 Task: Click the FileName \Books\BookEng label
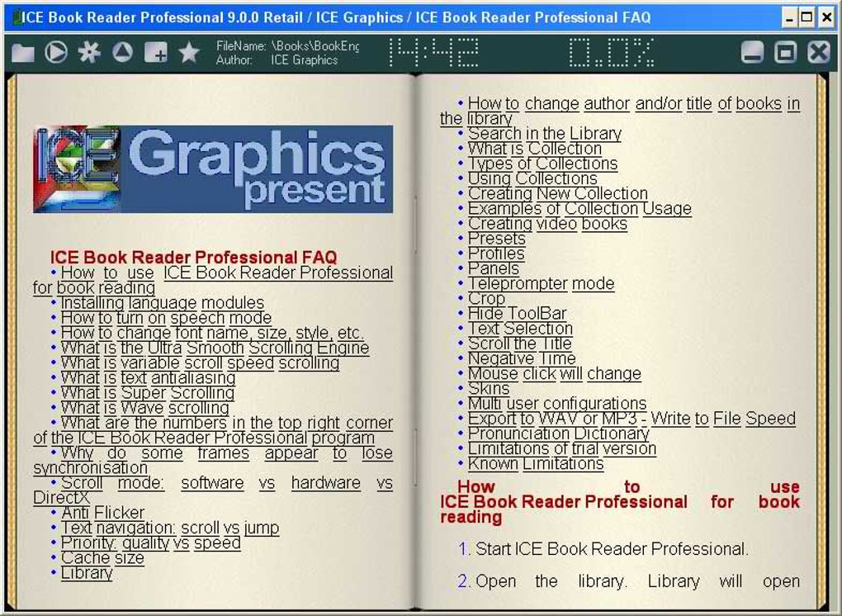coord(288,46)
